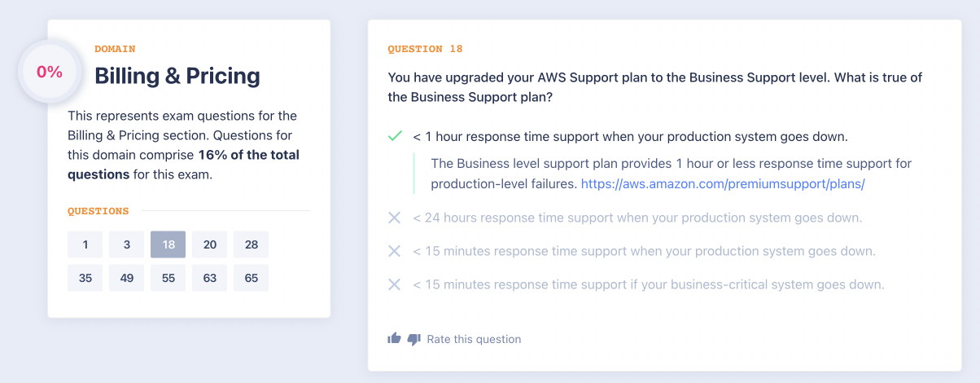Go to question 1

(85, 244)
